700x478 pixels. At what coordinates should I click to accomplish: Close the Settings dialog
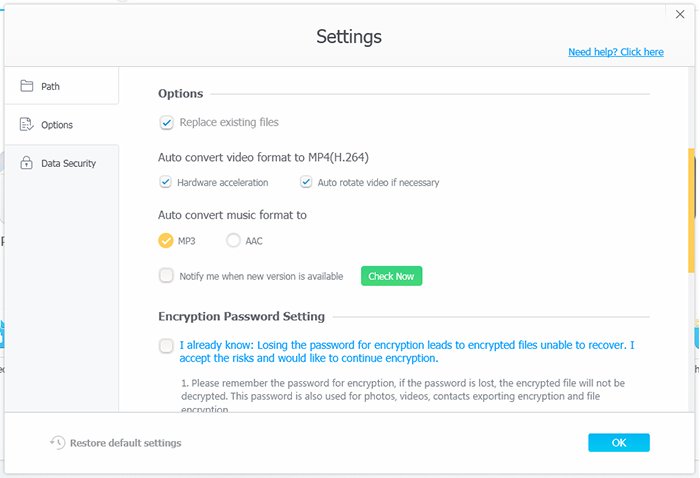coord(680,14)
